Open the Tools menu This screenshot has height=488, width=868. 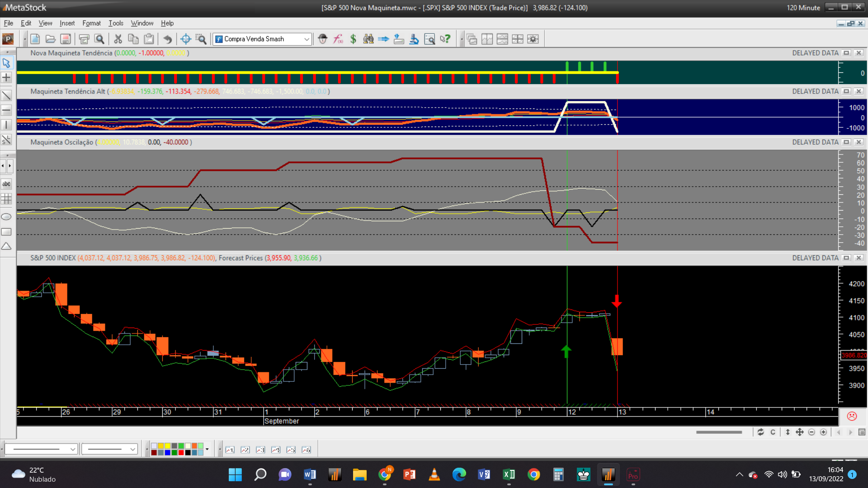[x=116, y=23]
